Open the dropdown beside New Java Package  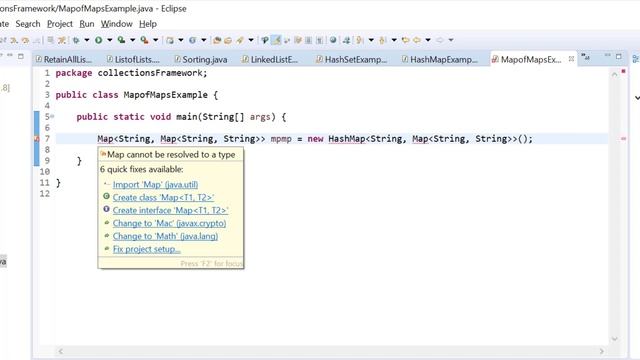[181, 40]
